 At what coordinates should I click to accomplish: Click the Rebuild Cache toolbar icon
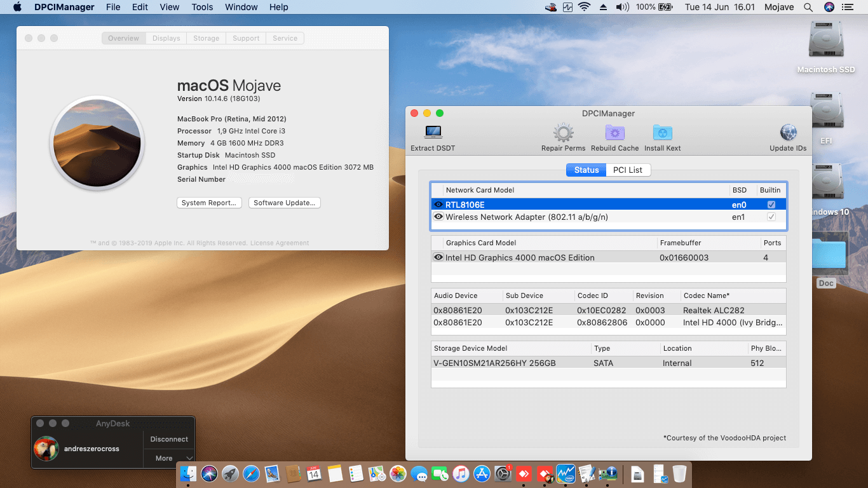614,132
